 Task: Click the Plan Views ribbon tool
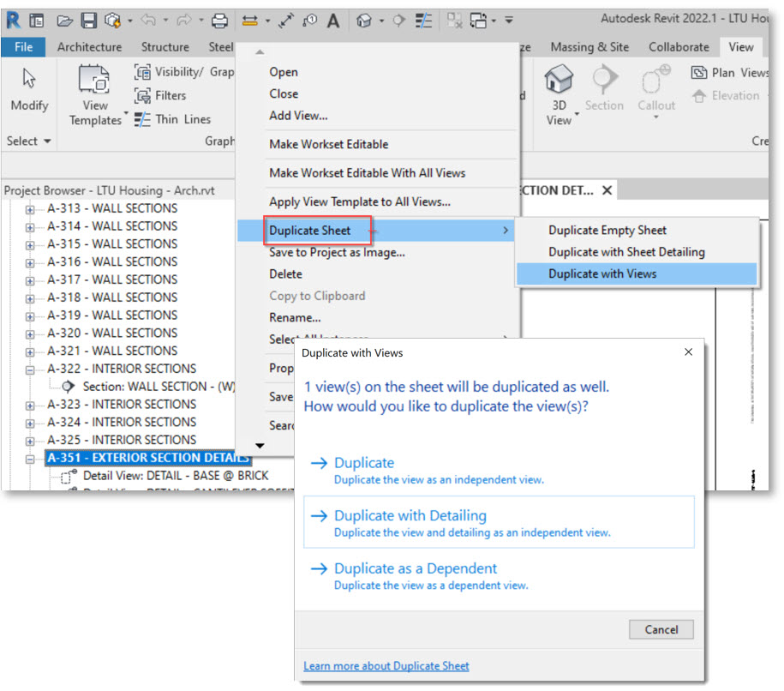729,73
